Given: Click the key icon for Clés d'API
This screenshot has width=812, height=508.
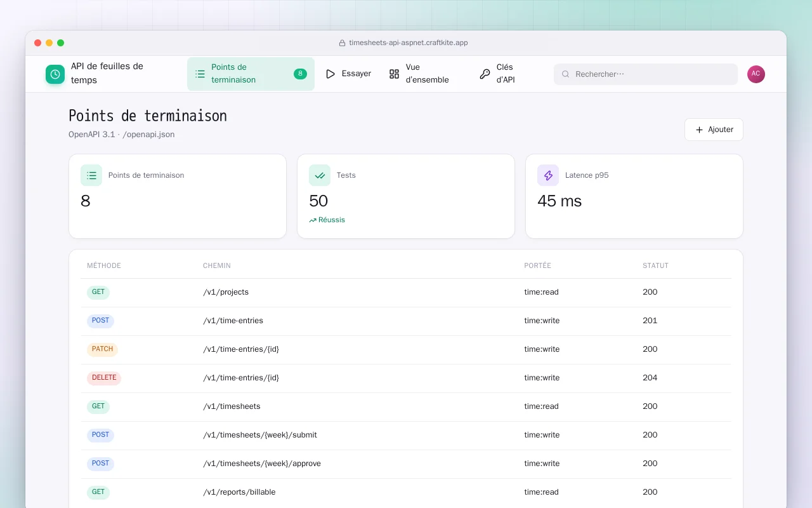Looking at the screenshot, I should pos(485,74).
